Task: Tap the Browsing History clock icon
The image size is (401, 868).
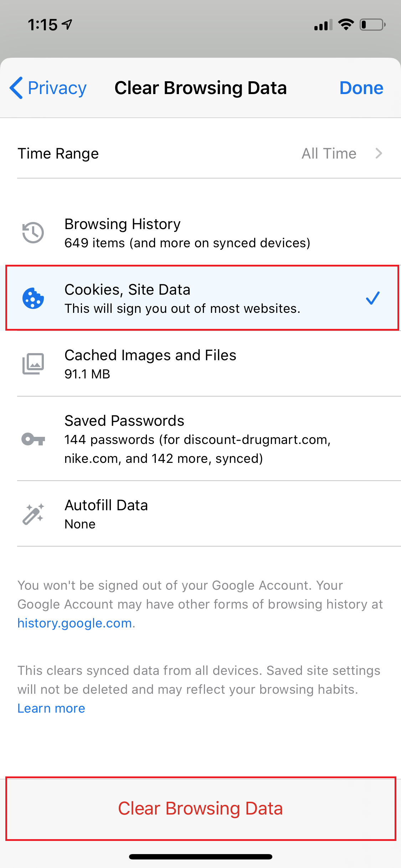Action: (33, 233)
